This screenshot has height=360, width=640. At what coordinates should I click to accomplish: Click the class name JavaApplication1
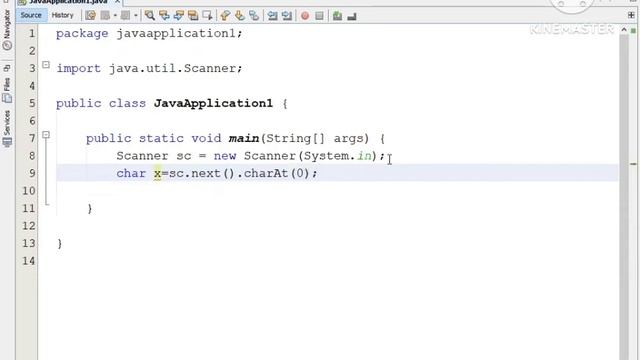pos(213,103)
